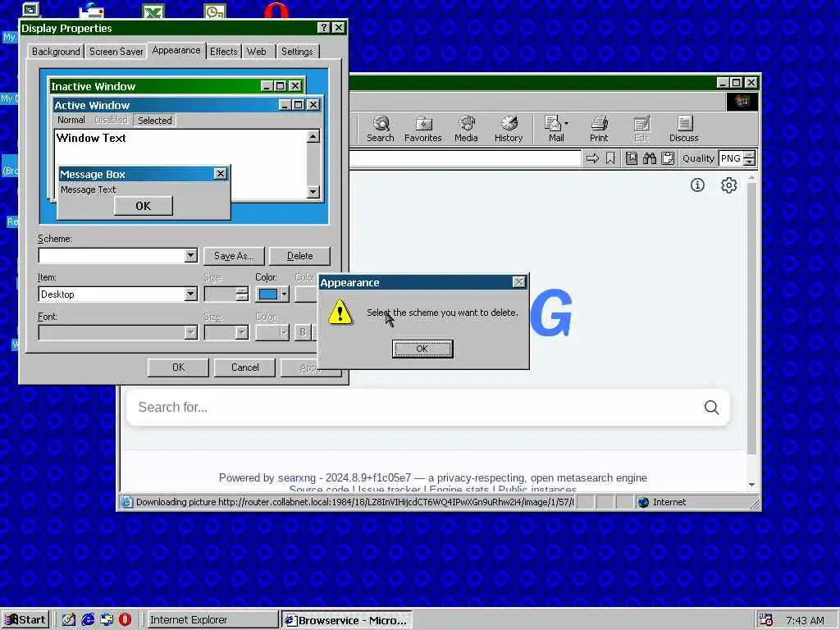
Task: Open the Mail button dropdown arrow
Action: (x=566, y=123)
